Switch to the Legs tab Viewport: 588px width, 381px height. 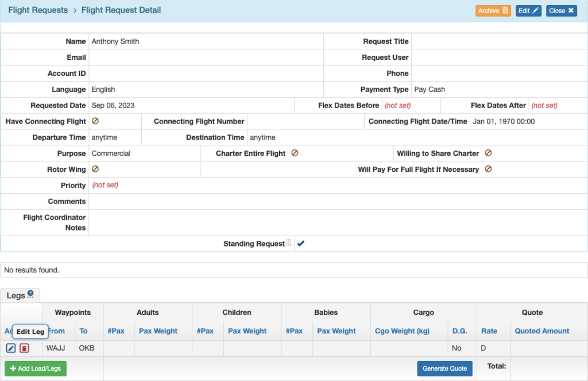16,294
